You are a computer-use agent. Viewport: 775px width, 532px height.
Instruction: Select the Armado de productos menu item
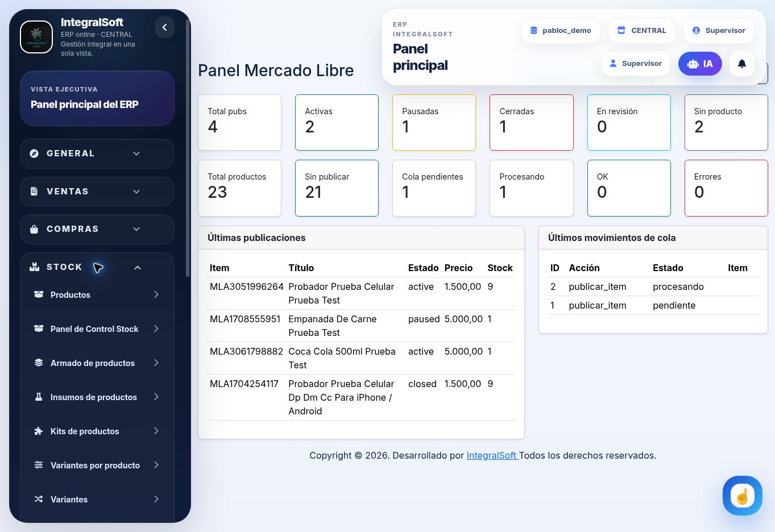(97, 363)
